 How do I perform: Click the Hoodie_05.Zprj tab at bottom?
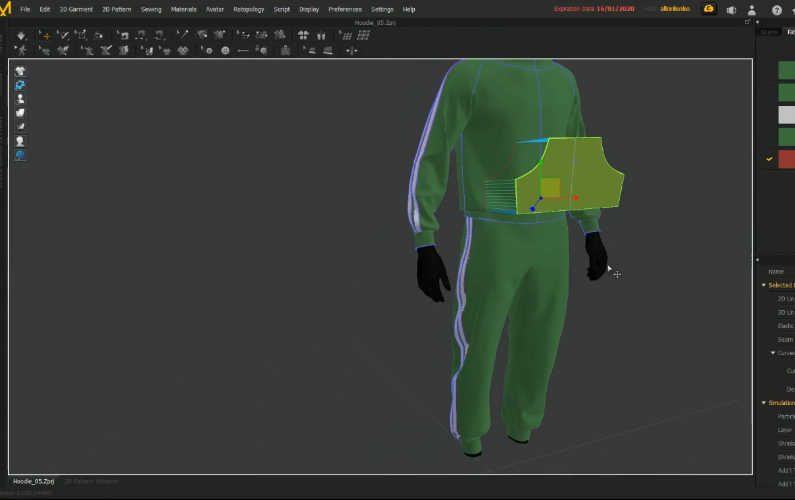[x=33, y=481]
